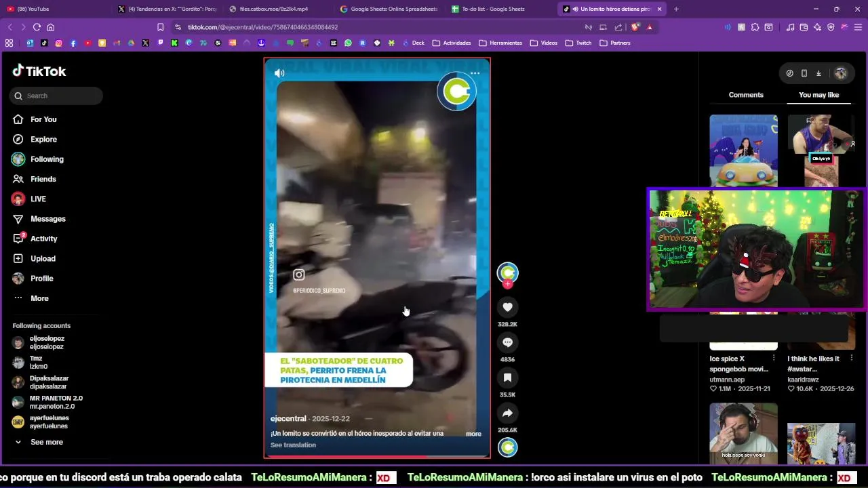Open the Brave shields icon

pyautogui.click(x=635, y=27)
